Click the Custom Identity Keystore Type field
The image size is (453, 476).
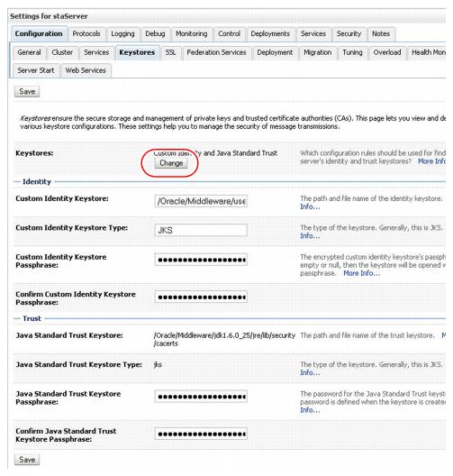201,231
